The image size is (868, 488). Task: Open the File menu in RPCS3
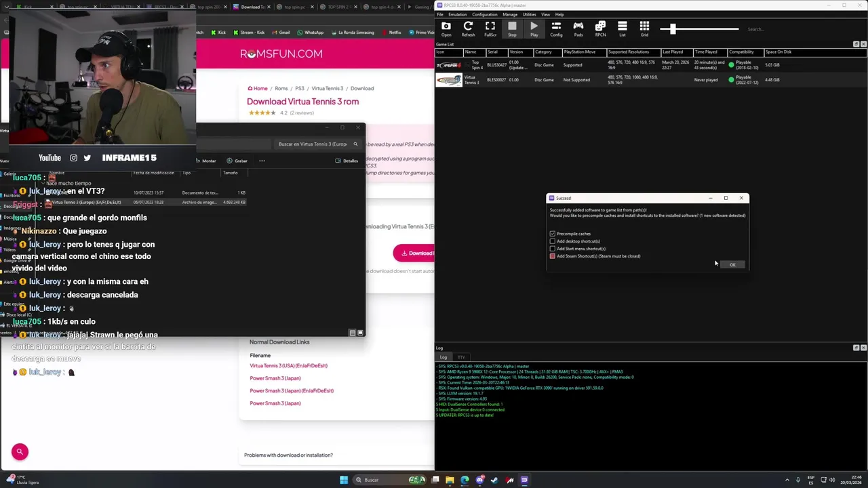point(440,14)
